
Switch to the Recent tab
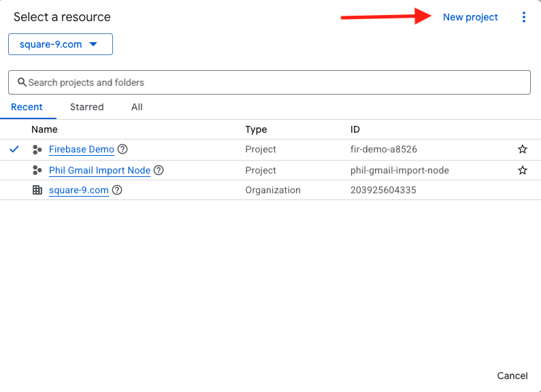tap(27, 107)
